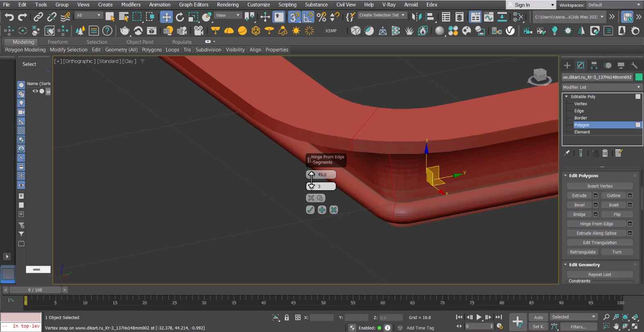644x332 pixels.
Task: Select the Move tool in main toolbar
Action: click(166, 17)
